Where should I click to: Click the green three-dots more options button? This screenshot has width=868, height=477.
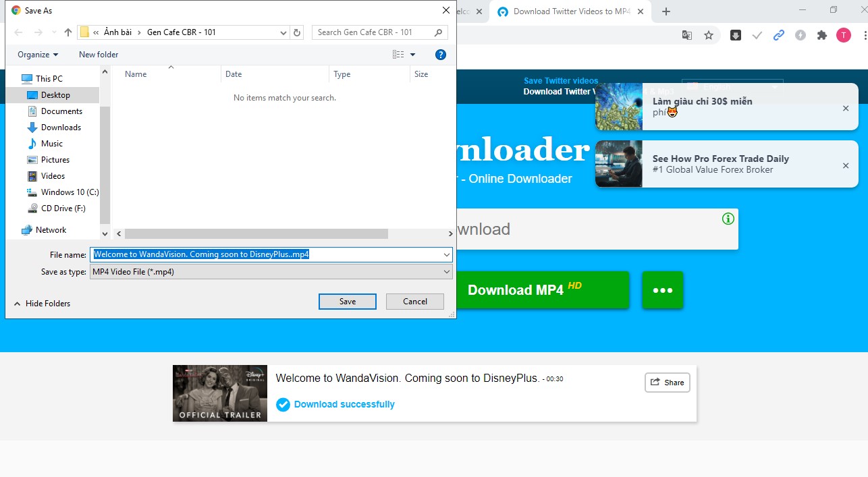(x=662, y=290)
